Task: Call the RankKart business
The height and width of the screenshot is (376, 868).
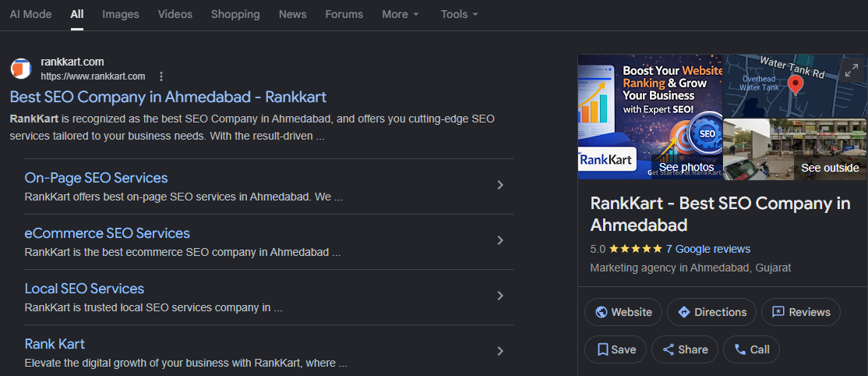Action: tap(751, 349)
